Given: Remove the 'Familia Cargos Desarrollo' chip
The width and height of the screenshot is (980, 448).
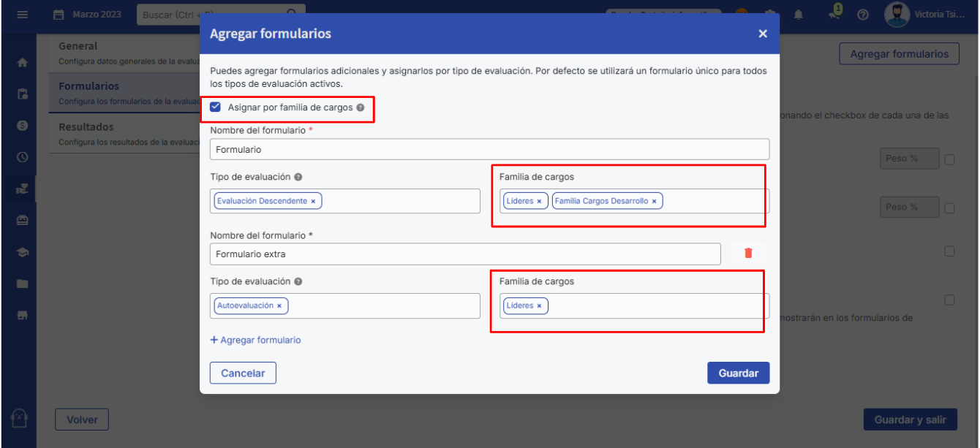Looking at the screenshot, I should pyautogui.click(x=655, y=201).
